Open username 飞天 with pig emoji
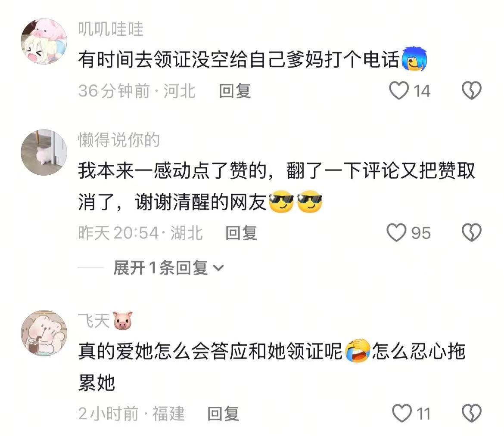Screen dimensions: 504x436 click(x=106, y=320)
